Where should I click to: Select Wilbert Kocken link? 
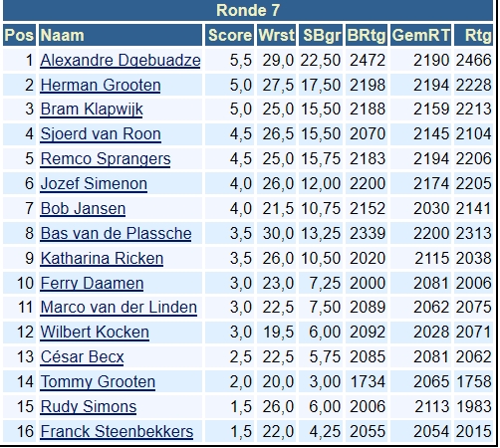pyautogui.click(x=95, y=333)
